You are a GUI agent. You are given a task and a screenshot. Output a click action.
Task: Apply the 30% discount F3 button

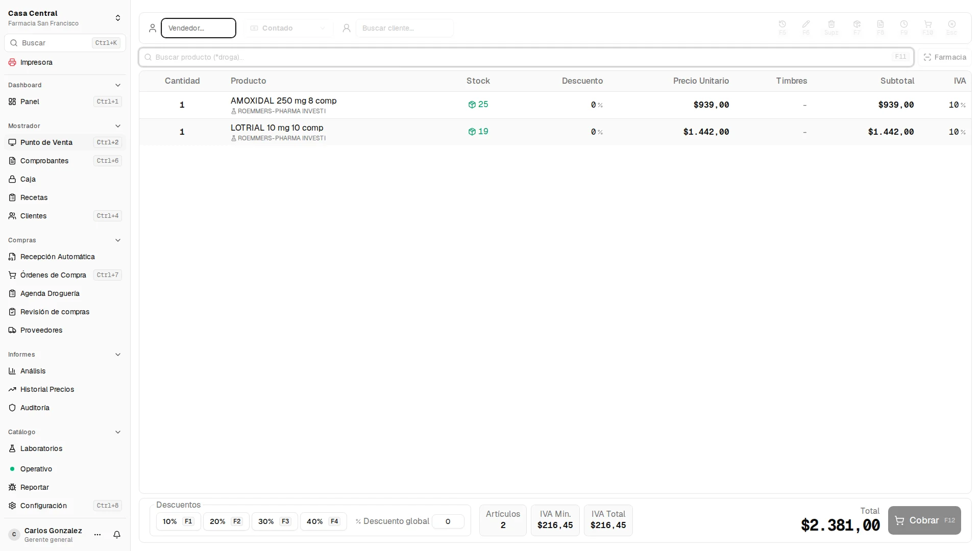coord(275,521)
